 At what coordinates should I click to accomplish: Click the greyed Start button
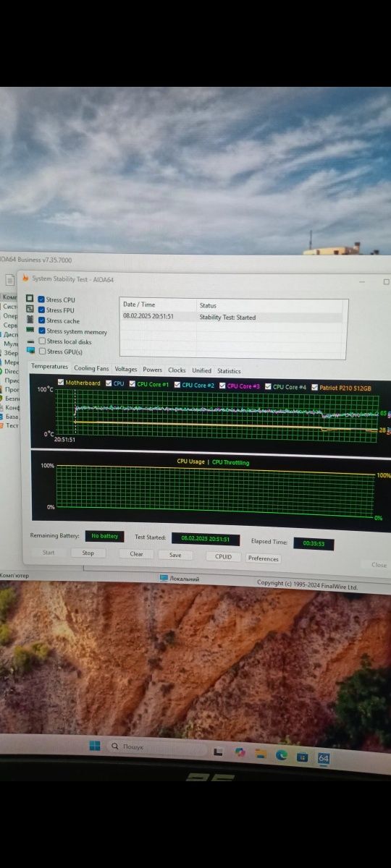coord(49,552)
